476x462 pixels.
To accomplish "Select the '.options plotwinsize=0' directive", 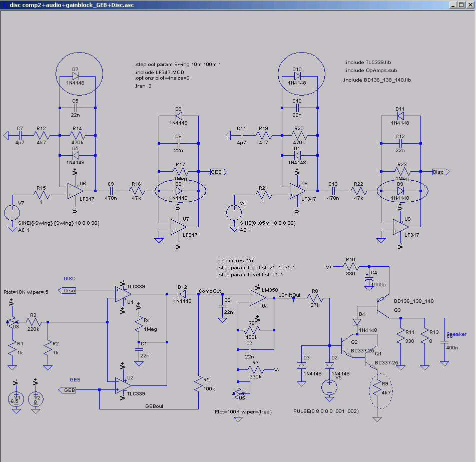I will click(x=162, y=78).
